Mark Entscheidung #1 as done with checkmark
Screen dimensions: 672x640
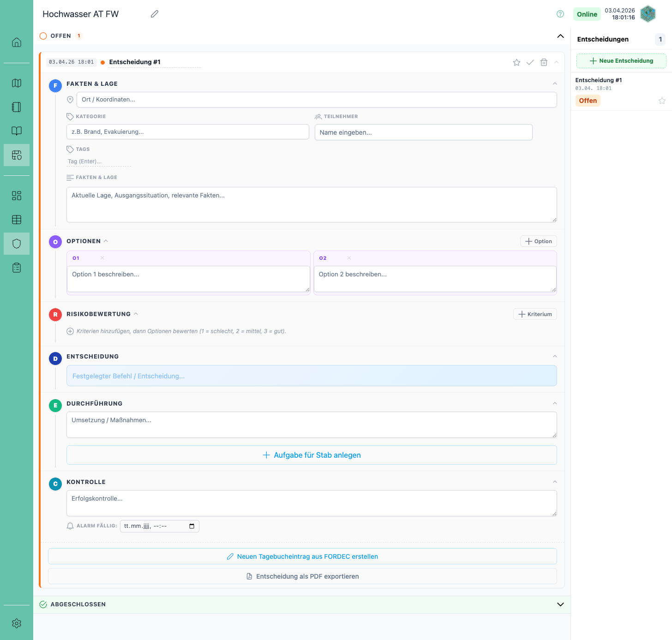pyautogui.click(x=530, y=62)
